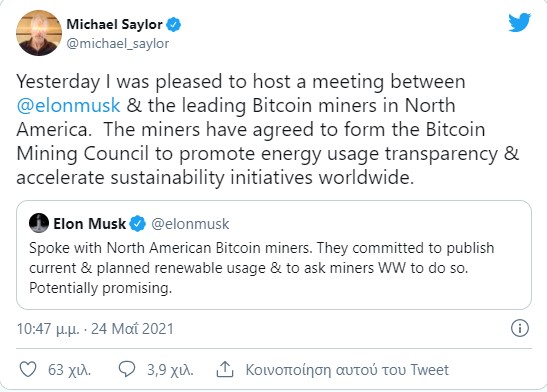Click the Michael Saylor display name
This screenshot has height=392, width=547.
(x=114, y=24)
